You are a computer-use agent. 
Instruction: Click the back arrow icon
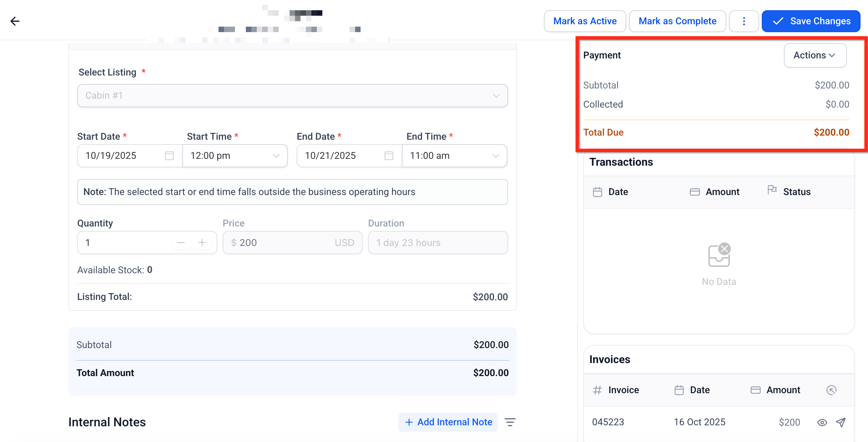point(15,21)
